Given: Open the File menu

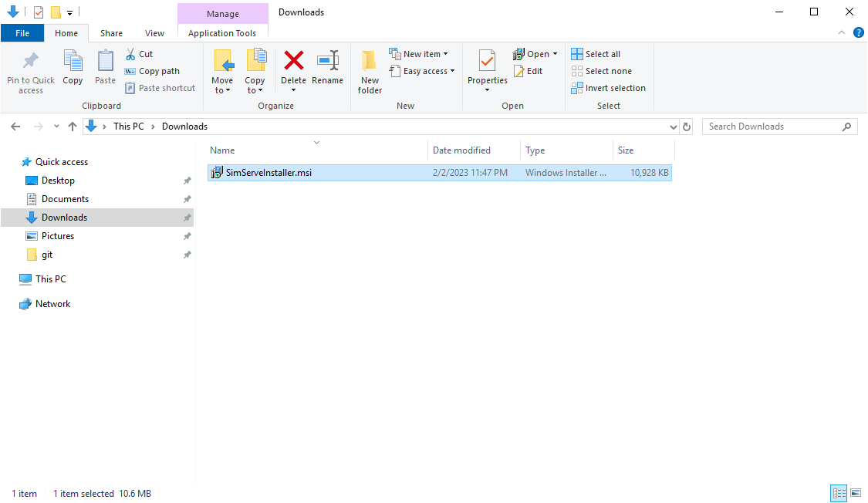Looking at the screenshot, I should (x=22, y=33).
